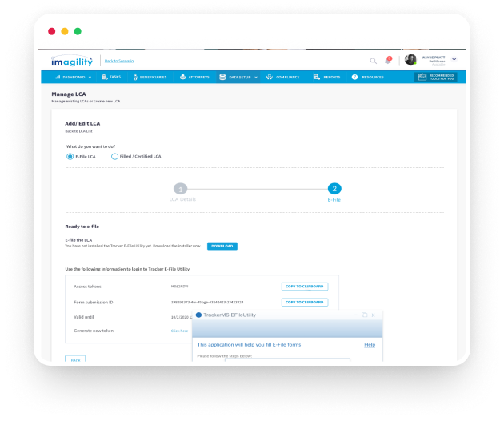Screen dimensions: 504x421
Task: Minimize the TrackerMS EFileUtility window
Action: tap(356, 315)
